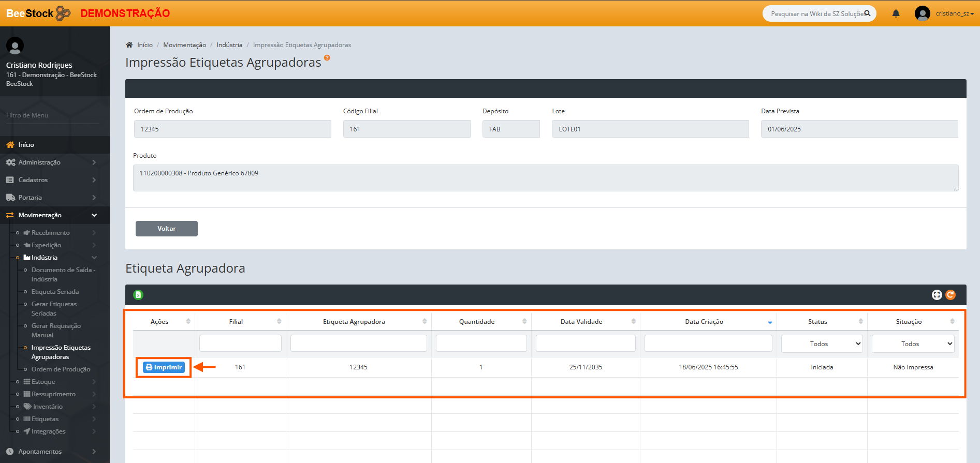Click the user avatar in top bar
This screenshot has width=980, height=463.
coord(922,13)
